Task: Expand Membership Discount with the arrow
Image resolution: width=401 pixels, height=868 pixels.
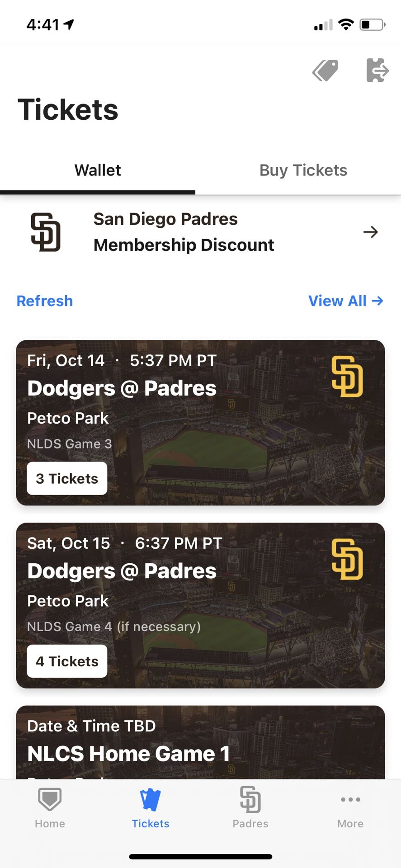Action: point(371,232)
